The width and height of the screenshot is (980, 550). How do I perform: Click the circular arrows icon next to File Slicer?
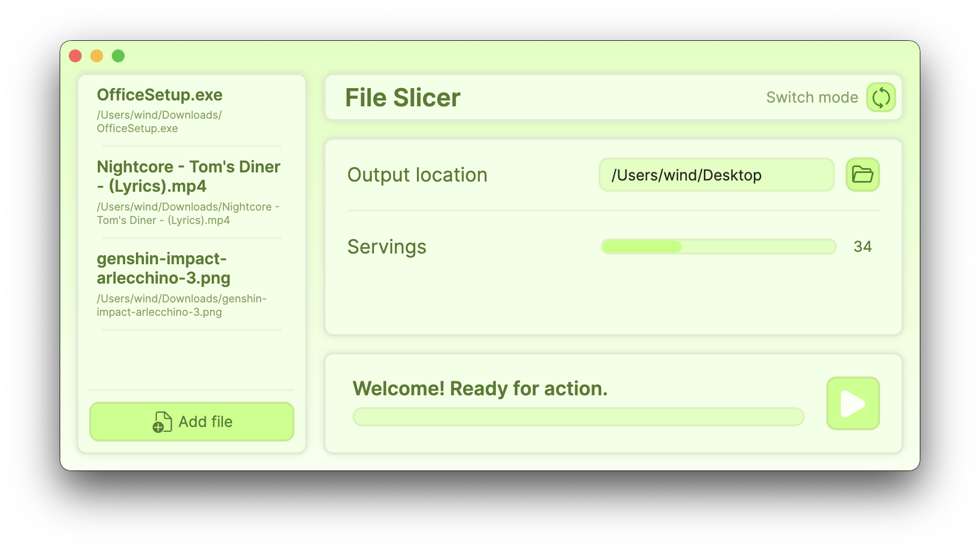(881, 97)
